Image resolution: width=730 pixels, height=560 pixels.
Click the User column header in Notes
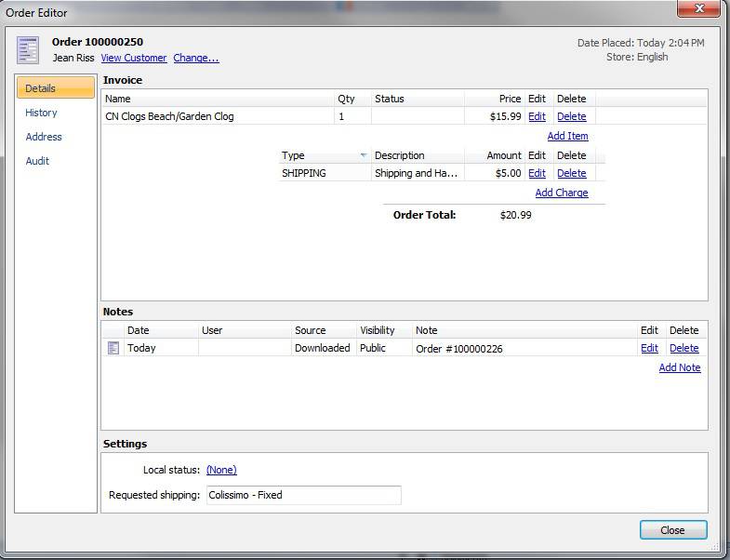[x=245, y=330]
